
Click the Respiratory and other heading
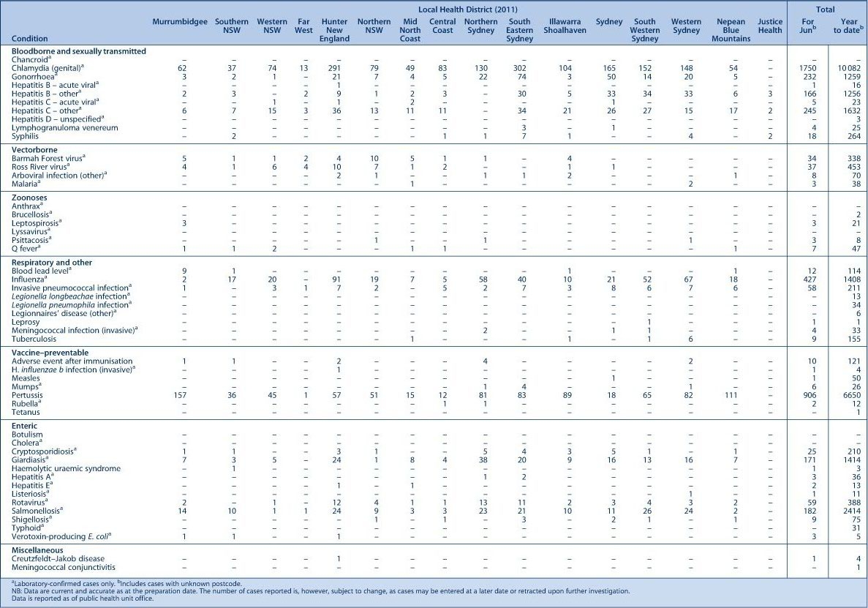tap(52, 263)
